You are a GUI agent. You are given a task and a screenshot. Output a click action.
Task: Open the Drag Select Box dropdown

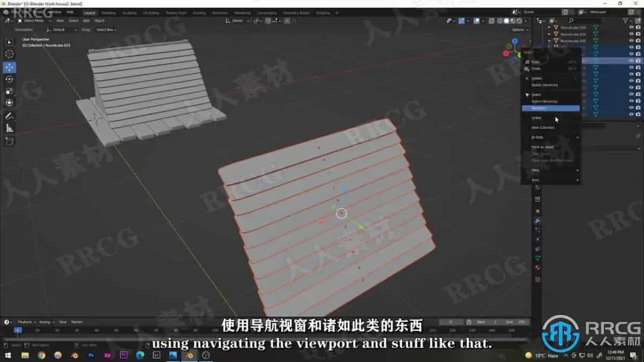point(106,29)
